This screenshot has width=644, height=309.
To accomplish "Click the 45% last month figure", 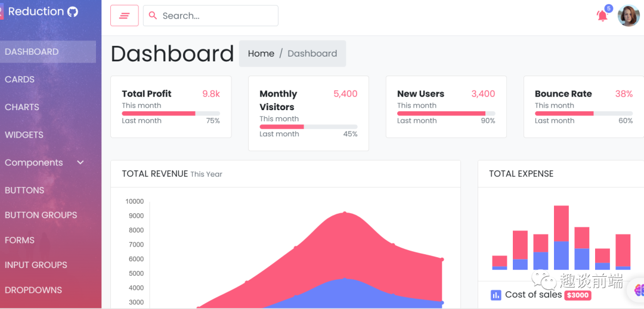I will 351,134.
